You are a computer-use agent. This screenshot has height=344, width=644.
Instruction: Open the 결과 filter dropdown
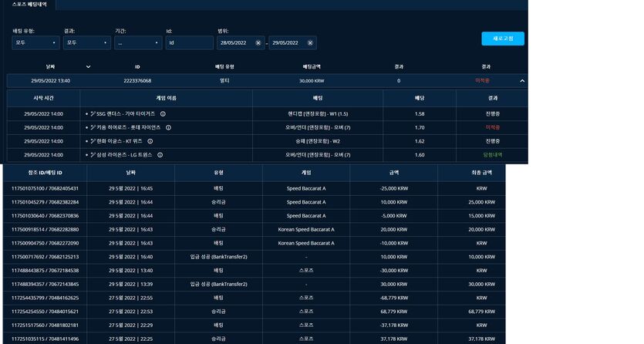[x=87, y=42]
